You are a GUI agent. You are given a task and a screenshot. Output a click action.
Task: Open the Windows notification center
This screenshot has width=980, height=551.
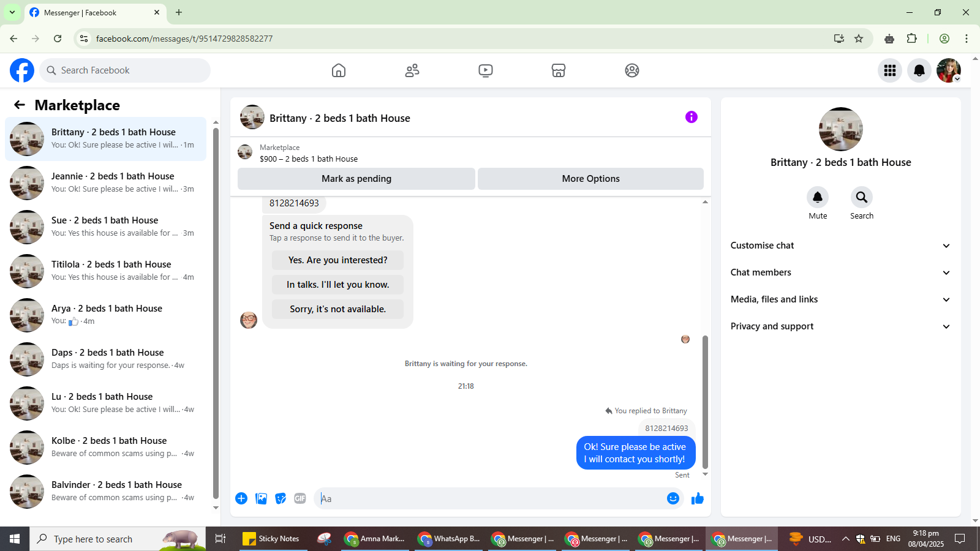coord(960,539)
